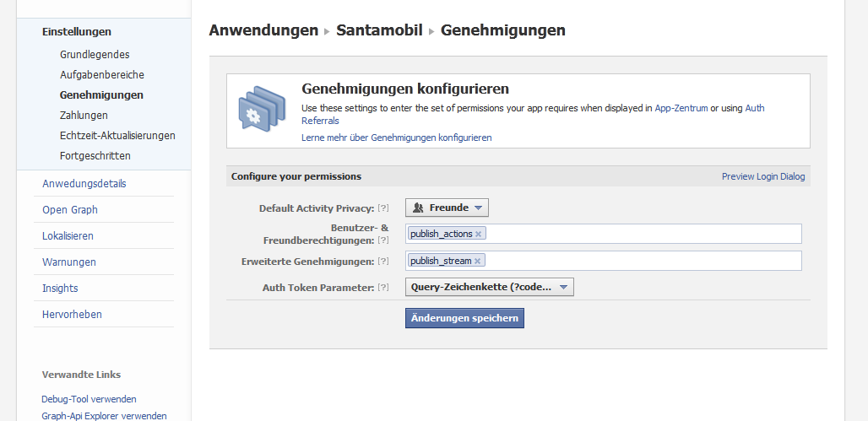868x421 pixels.
Task: Click in the Erweiterte Genehmigungen input field
Action: 642,262
